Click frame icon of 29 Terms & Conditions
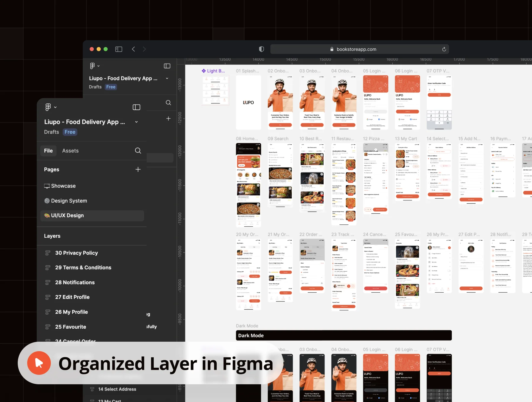Screen dimensions: 532x402 tap(48, 268)
